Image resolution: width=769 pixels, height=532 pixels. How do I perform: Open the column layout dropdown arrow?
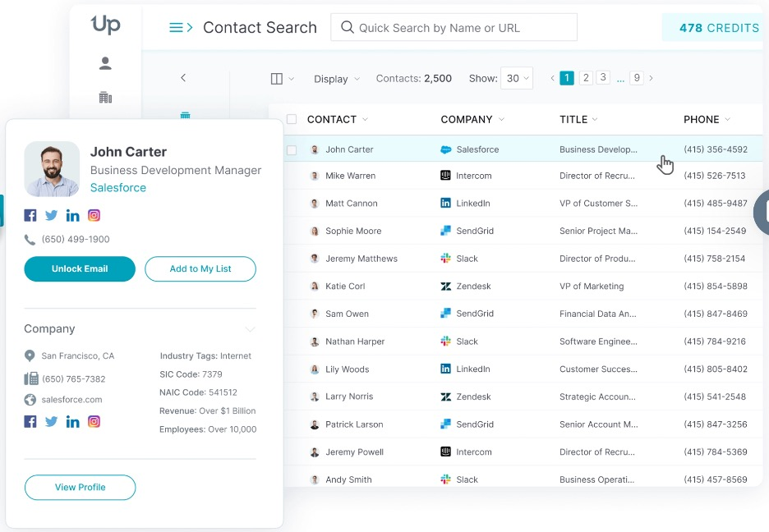point(292,78)
